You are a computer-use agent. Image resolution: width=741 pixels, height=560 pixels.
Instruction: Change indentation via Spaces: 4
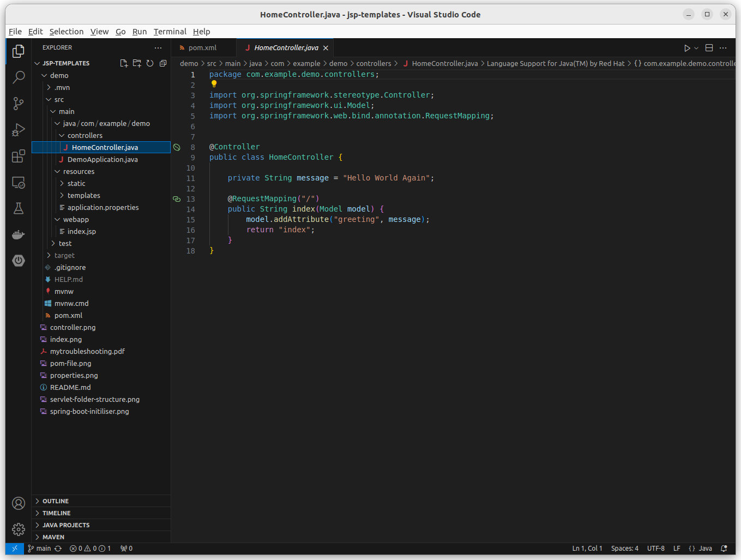(625, 549)
